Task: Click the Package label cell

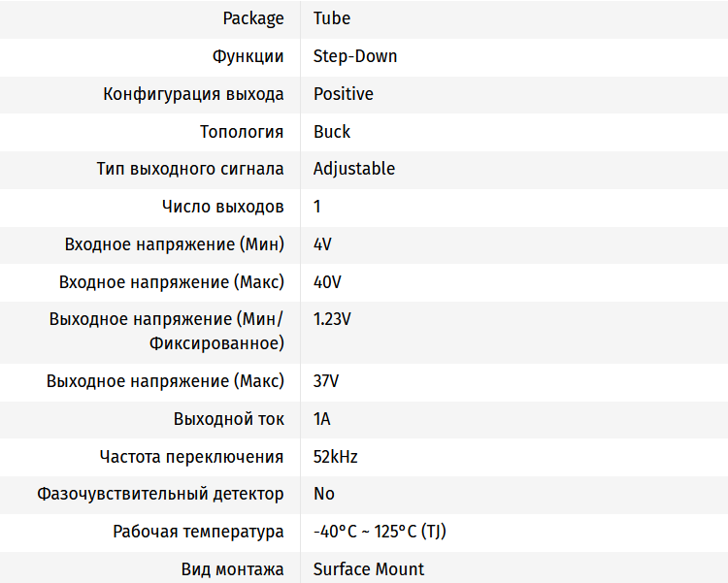Action: coord(253,18)
